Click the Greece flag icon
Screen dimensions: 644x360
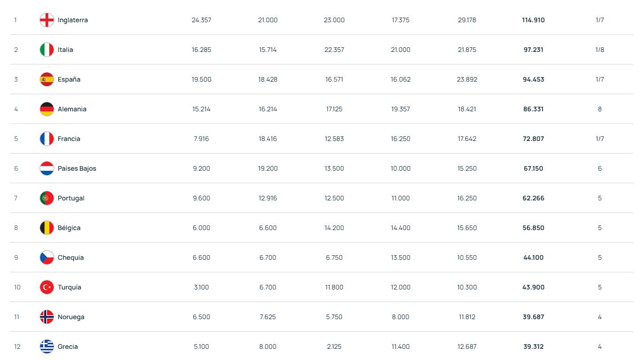47,347
